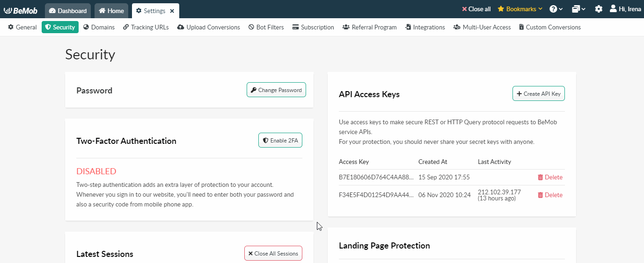This screenshot has height=263, width=644.
Task: Click Close All Sessions button
Action: 273,253
